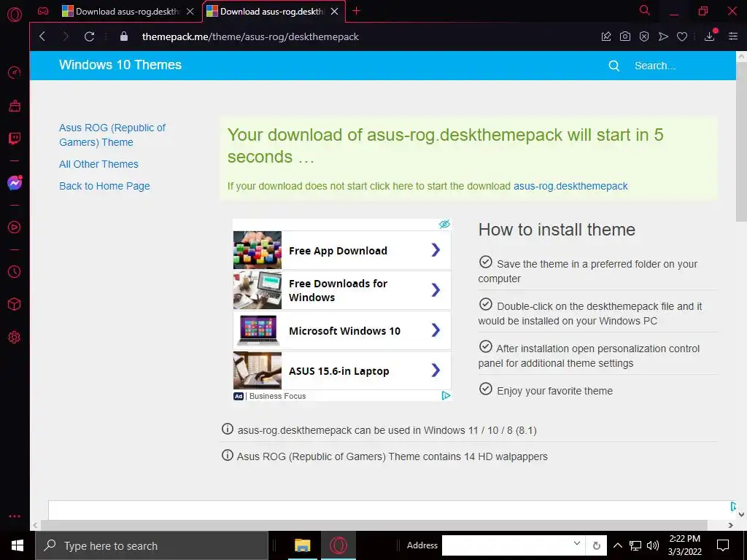Search tabs with magnifier icon in title bar
Viewport: 747px width, 560px height.
(645, 10)
